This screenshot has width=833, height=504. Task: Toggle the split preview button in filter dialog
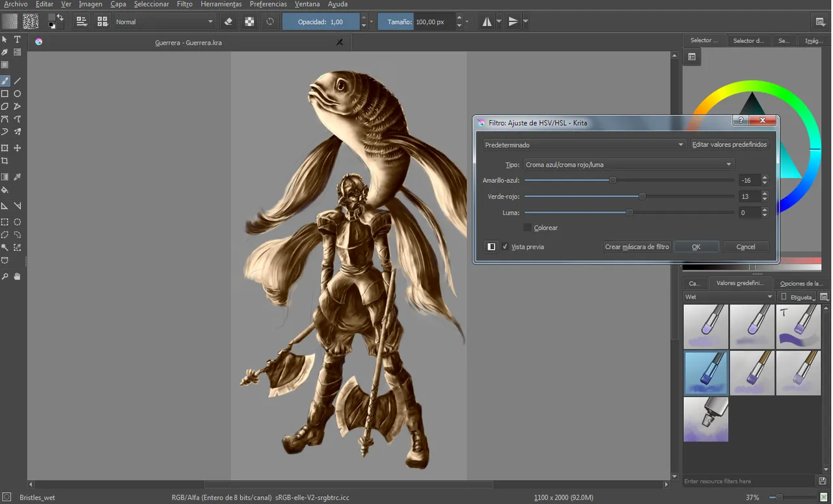[x=491, y=246]
